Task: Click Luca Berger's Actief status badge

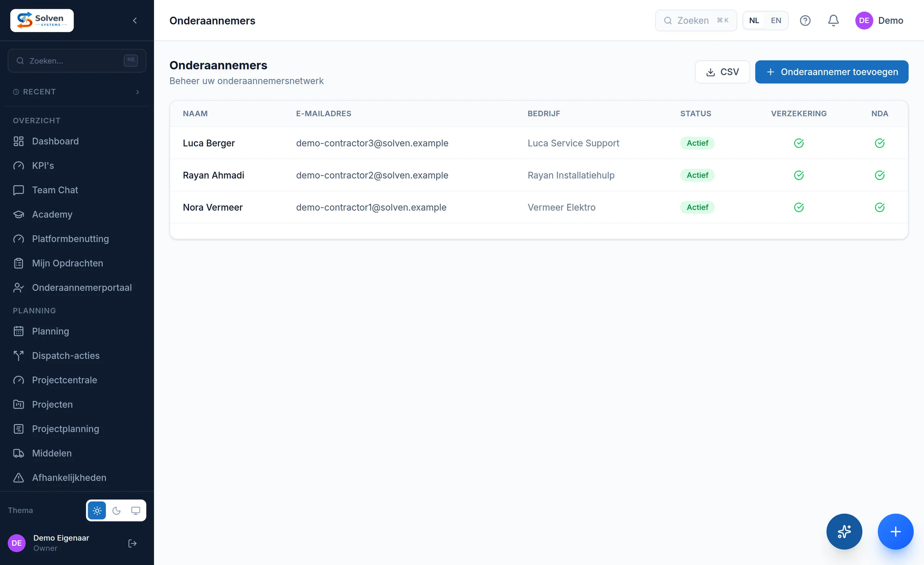Action: click(x=697, y=143)
